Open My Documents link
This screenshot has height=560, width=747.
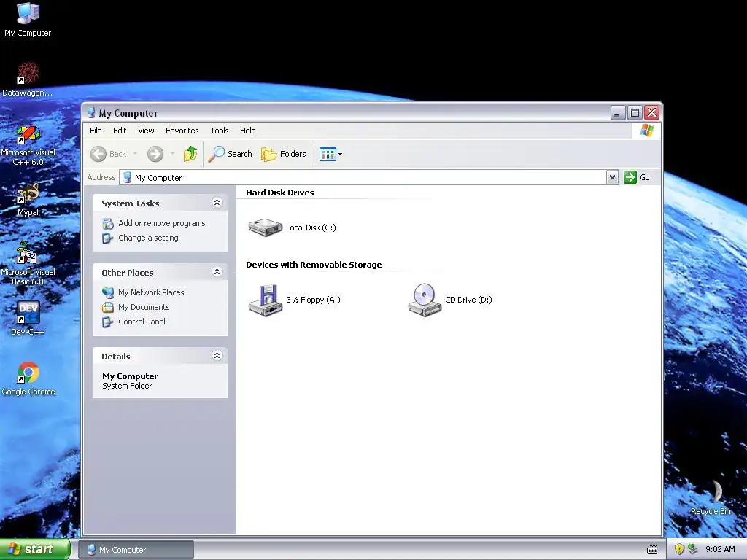[x=144, y=307]
